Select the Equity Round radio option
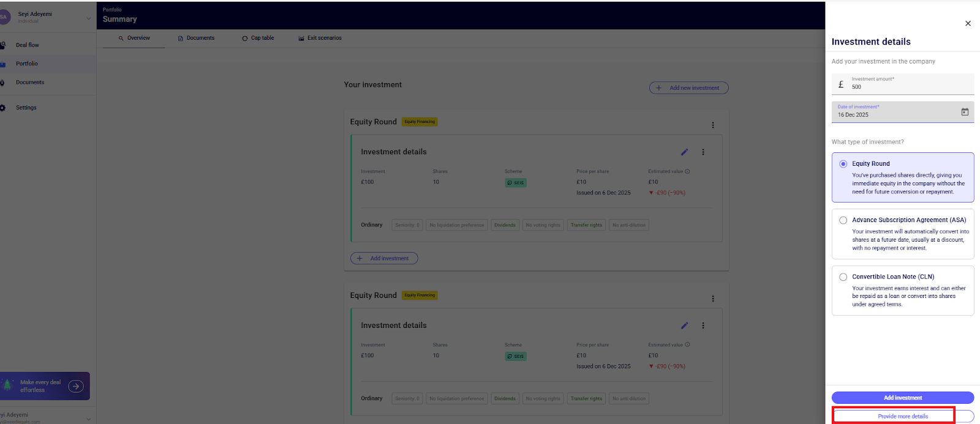The height and width of the screenshot is (424, 980). 843,164
